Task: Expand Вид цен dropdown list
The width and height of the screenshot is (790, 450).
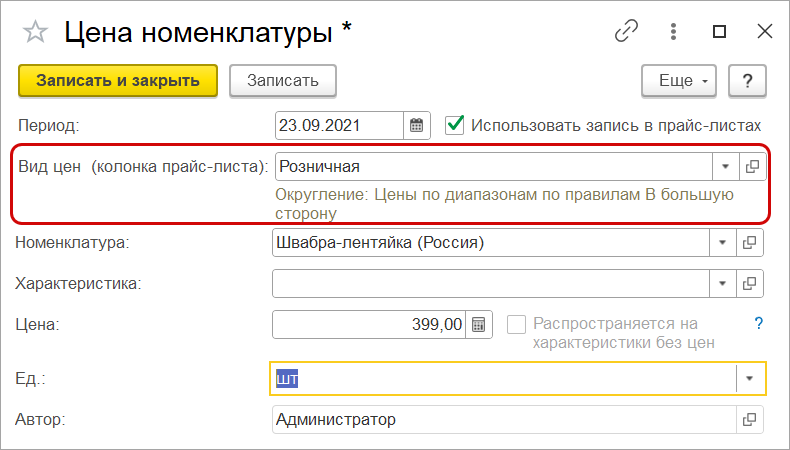Action: tap(725, 166)
